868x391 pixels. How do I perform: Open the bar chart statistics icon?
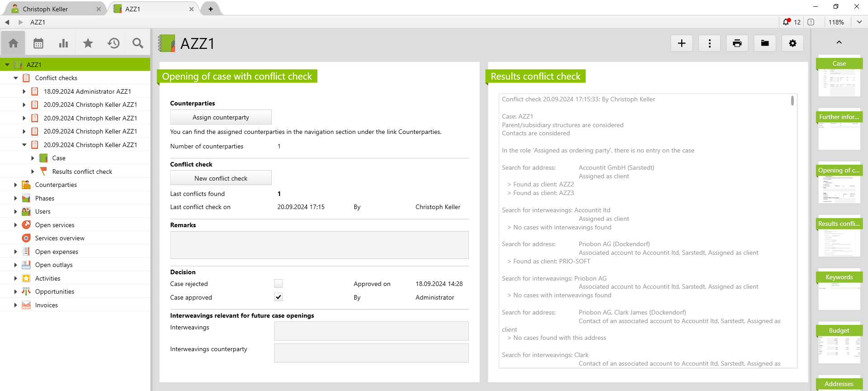pyautogui.click(x=63, y=43)
